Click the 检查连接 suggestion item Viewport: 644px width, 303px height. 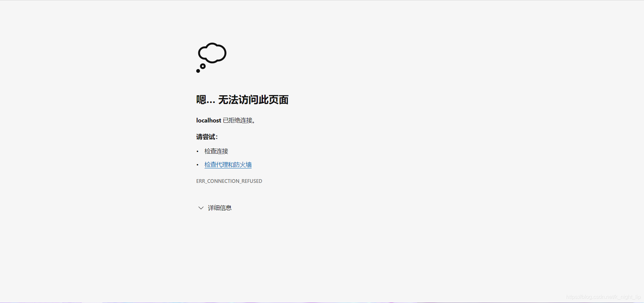216,151
